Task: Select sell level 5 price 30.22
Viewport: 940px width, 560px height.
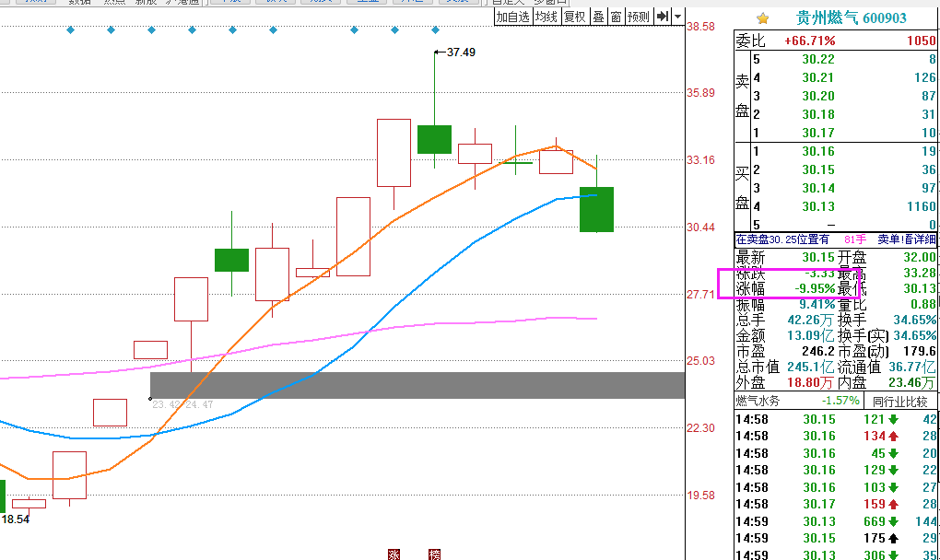Action: tap(818, 59)
